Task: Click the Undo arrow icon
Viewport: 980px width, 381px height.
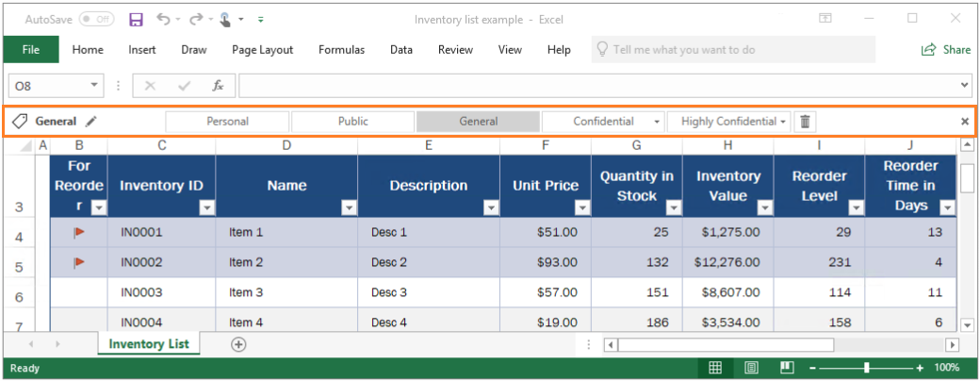Action: click(x=163, y=19)
